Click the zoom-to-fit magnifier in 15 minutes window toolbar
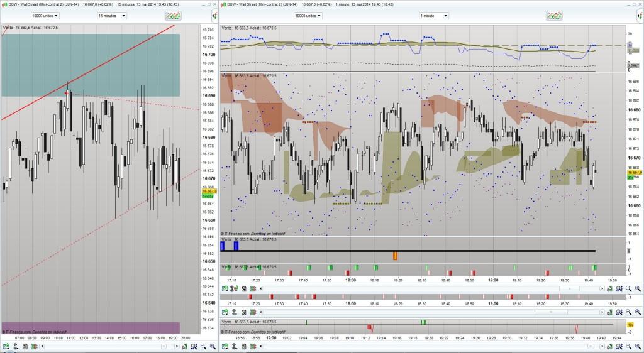This screenshot has width=644, height=353. tap(194, 347)
